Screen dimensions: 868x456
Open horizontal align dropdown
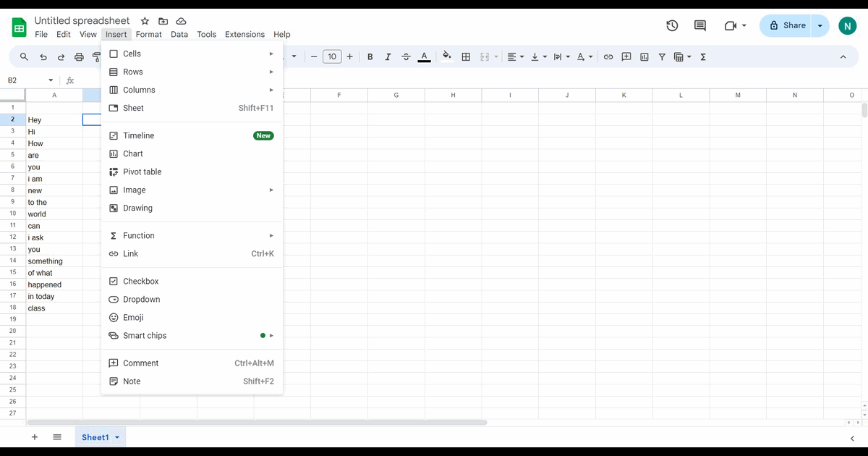(515, 56)
